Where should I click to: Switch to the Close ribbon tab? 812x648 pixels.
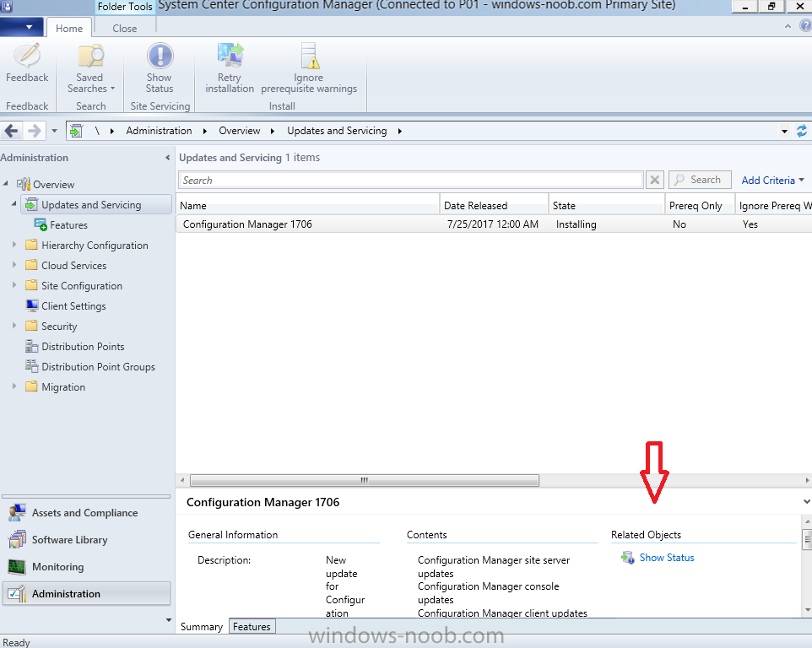(125, 29)
